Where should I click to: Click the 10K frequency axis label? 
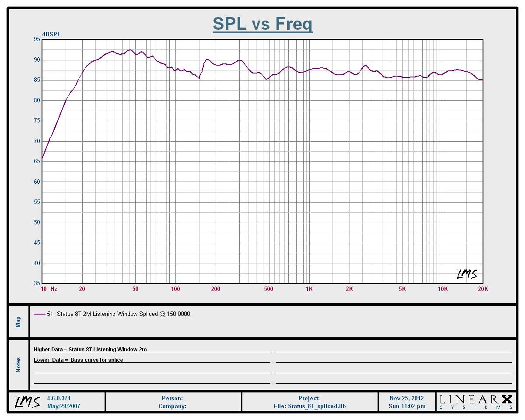443,289
